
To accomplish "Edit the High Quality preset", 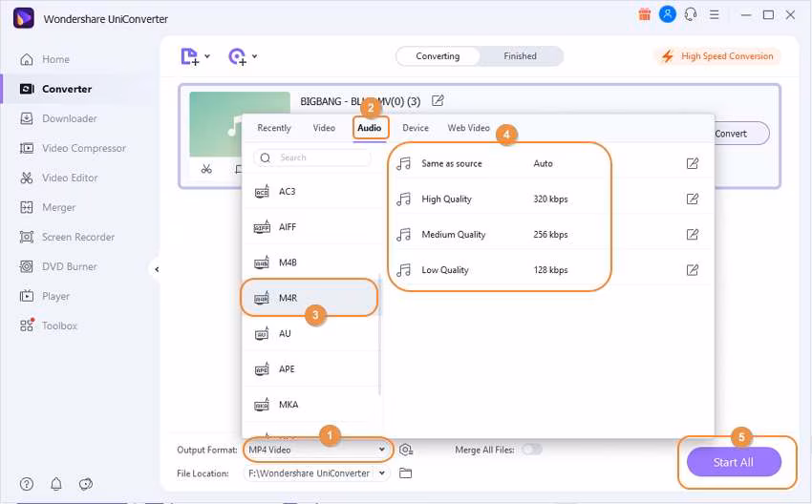I will 693,199.
